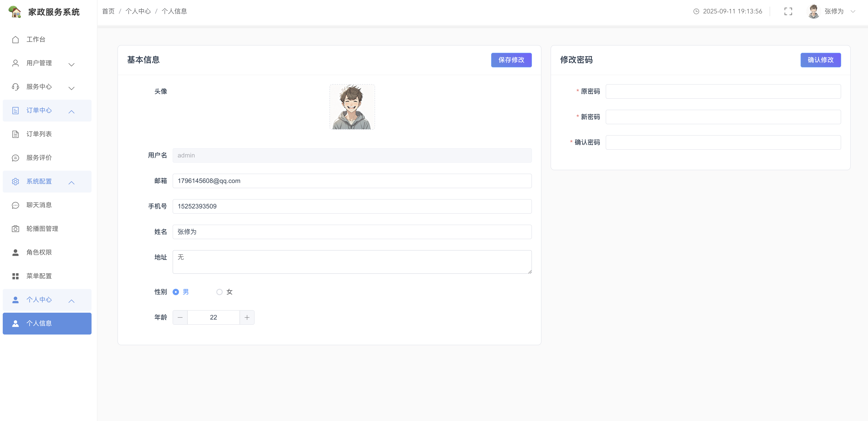
Task: Decrease age with the minus button
Action: click(x=180, y=318)
